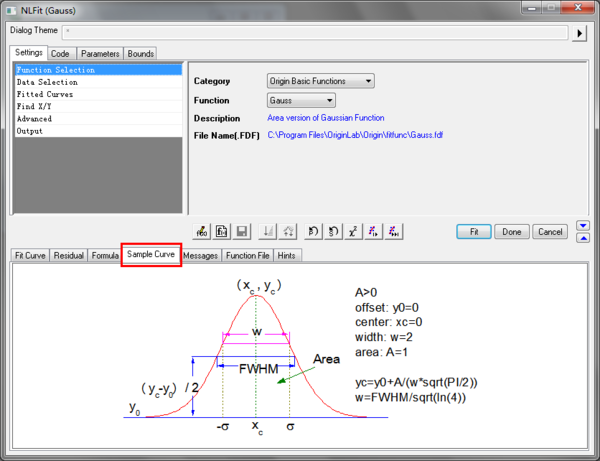Click the chi-square calculation icon

[352, 232]
